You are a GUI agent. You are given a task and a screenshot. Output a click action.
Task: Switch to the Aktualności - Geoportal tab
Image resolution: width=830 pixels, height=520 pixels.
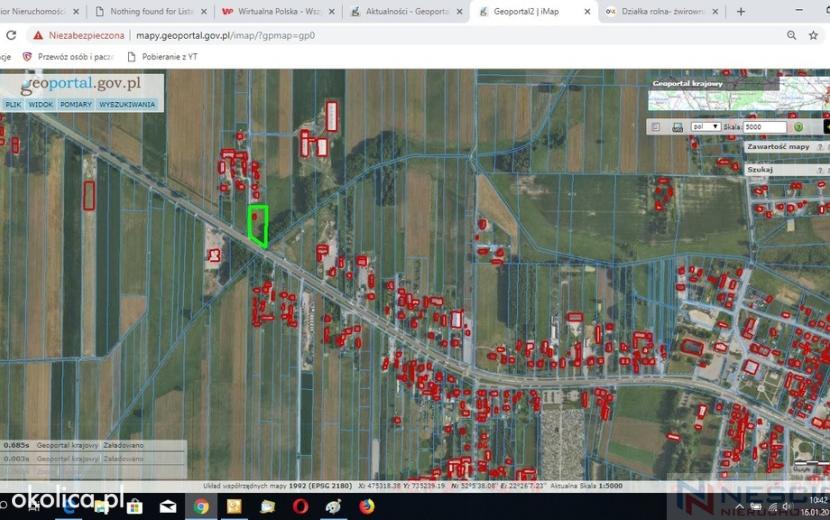click(x=406, y=11)
